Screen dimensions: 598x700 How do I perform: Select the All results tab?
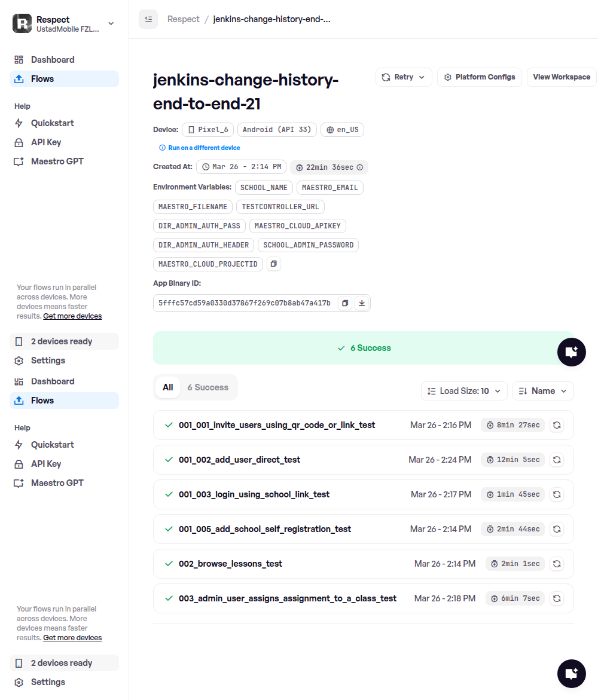pos(168,387)
